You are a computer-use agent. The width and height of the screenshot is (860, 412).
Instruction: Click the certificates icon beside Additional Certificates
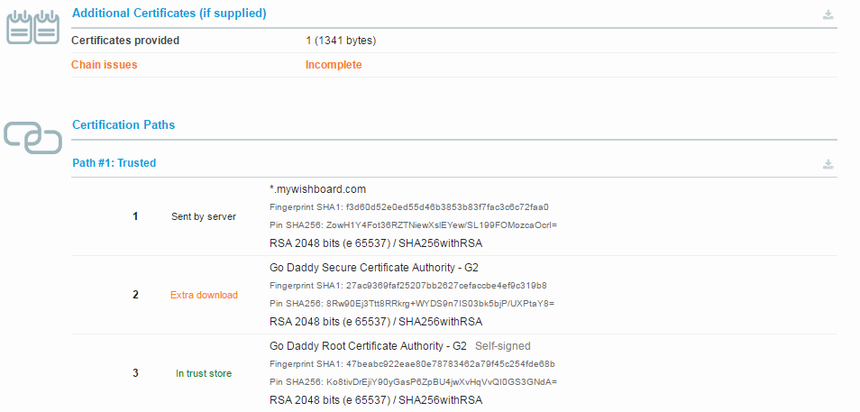click(x=34, y=28)
